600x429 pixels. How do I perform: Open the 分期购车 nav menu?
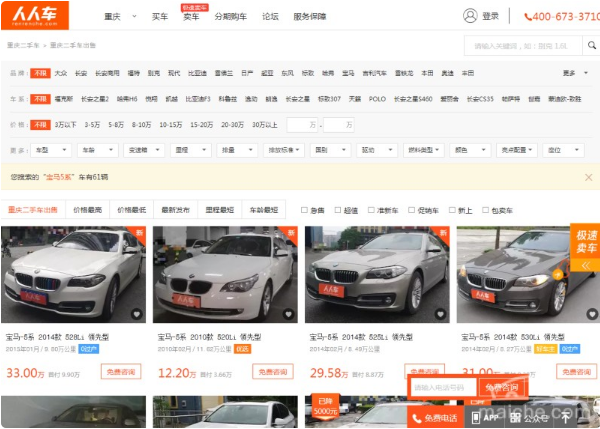coord(230,16)
